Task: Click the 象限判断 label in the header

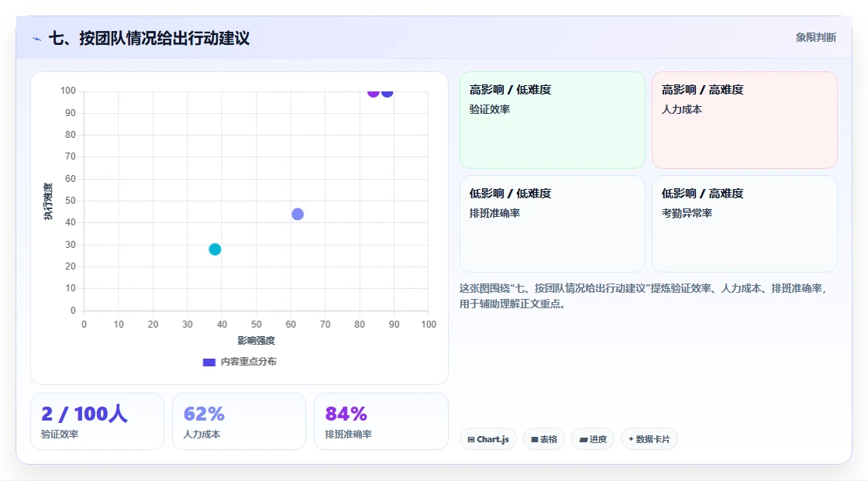Action: [815, 38]
